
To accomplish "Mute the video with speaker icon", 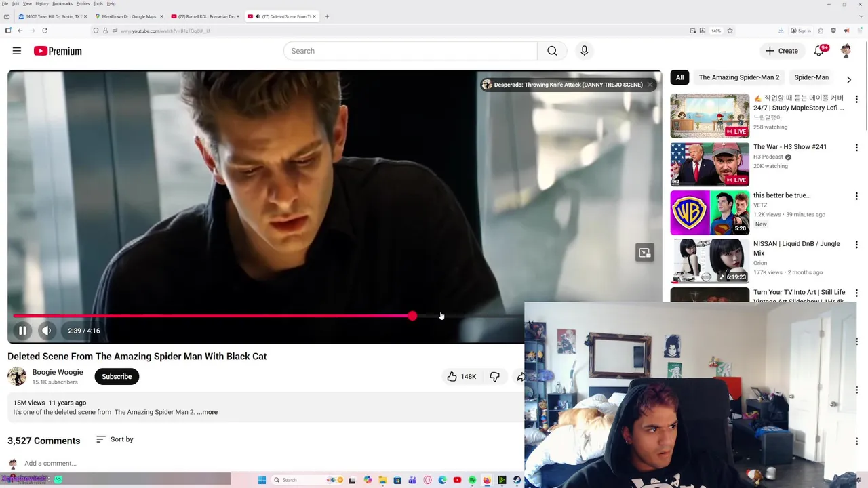I will 46,331.
